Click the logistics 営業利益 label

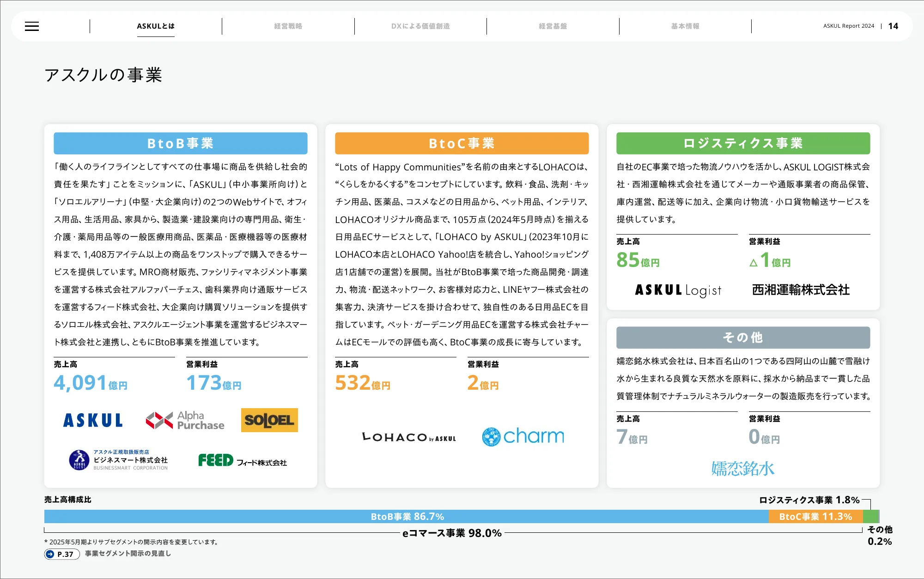pyautogui.click(x=765, y=241)
